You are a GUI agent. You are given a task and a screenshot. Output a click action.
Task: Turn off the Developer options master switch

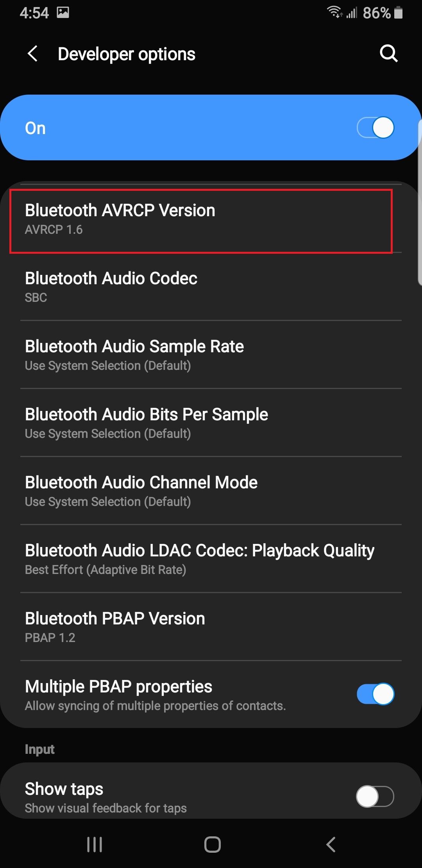tap(375, 127)
